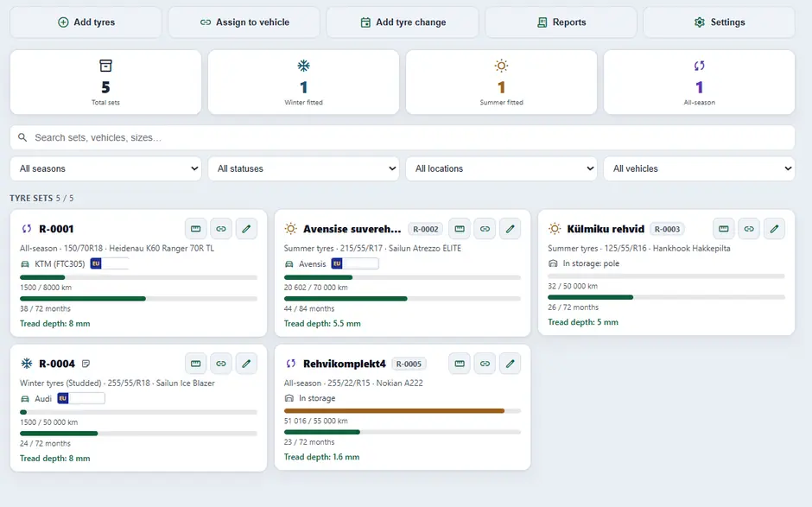The width and height of the screenshot is (812, 507).
Task: Open tread measurement for Külmiku rehvid
Action: (723, 229)
